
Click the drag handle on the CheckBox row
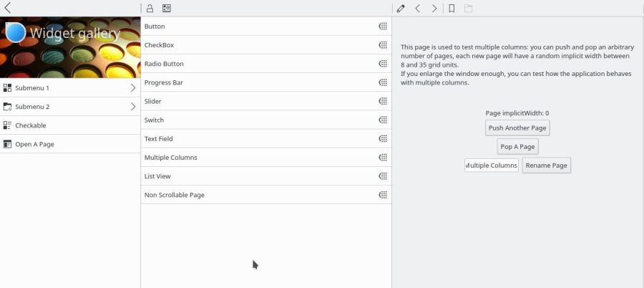383,45
